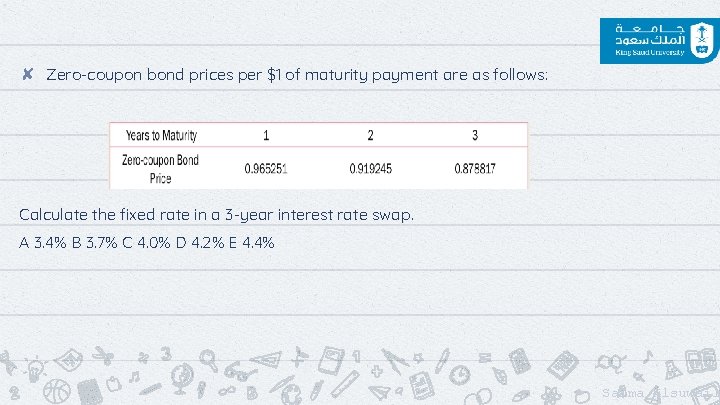Viewport: 720px width, 405px height.
Task: Click the 0.878817 price cell
Action: 474,169
